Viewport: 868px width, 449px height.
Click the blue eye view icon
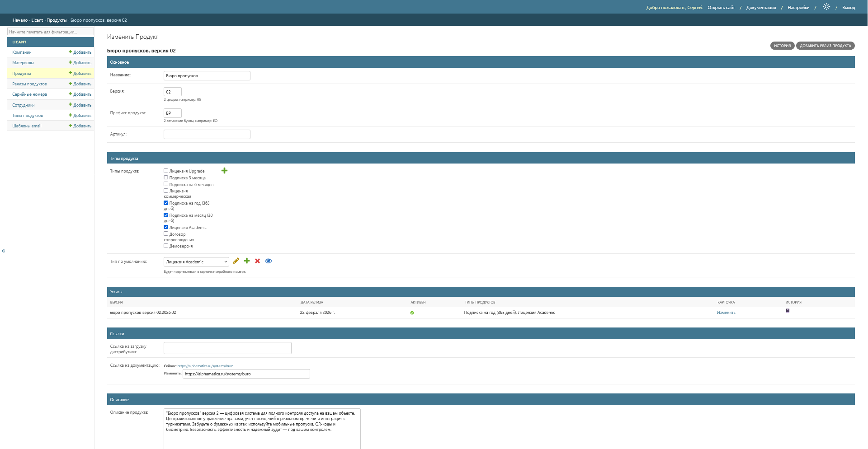click(268, 261)
